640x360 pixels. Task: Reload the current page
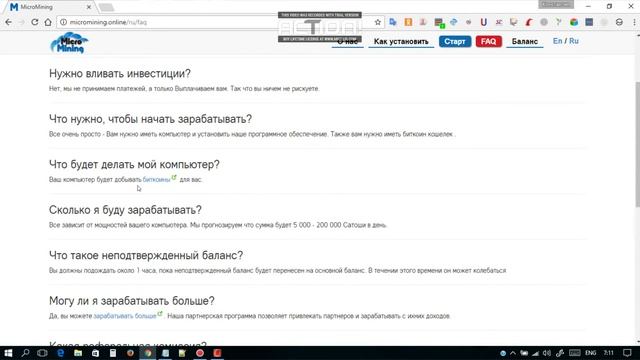coord(35,22)
